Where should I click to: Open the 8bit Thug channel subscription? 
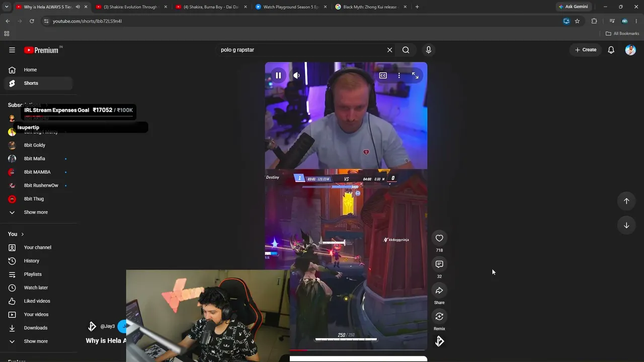[38, 199]
